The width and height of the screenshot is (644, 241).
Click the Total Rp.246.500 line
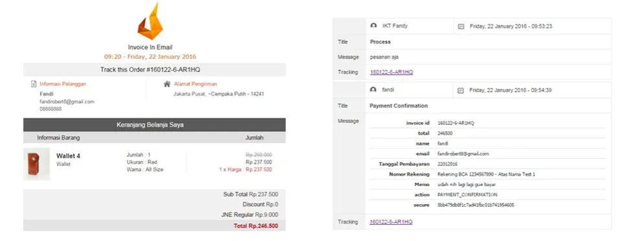(256, 226)
